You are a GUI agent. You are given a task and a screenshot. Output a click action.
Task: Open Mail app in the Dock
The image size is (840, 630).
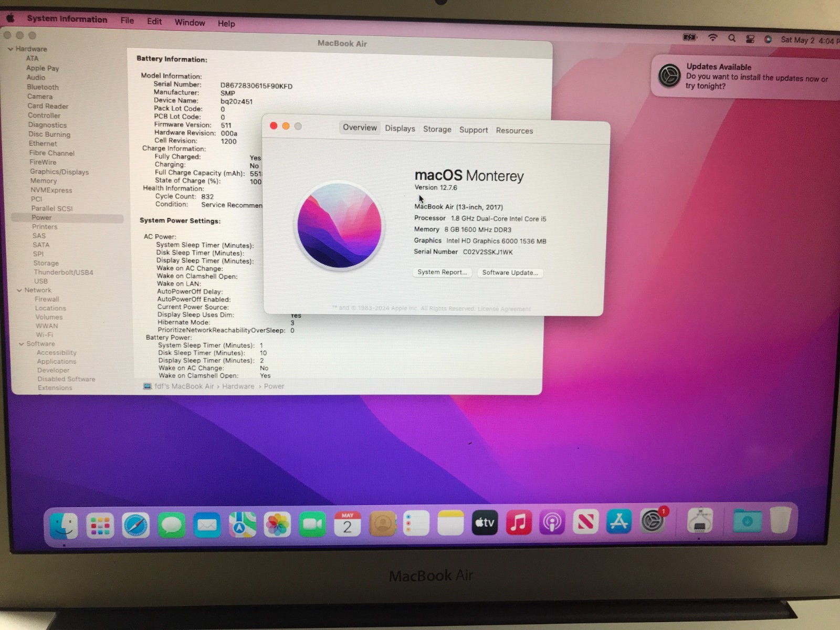pyautogui.click(x=207, y=525)
